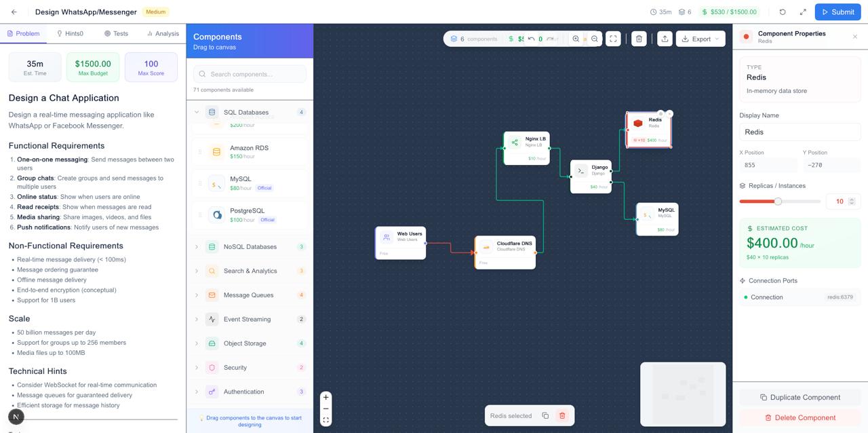Click Duplicate Component button
This screenshot has width=868, height=433.
tap(800, 397)
